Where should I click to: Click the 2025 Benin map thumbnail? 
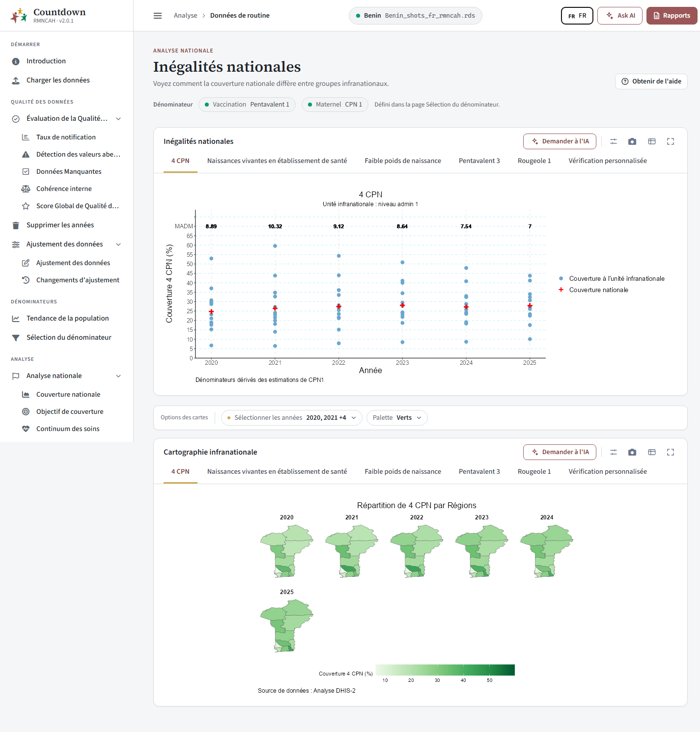(x=287, y=625)
